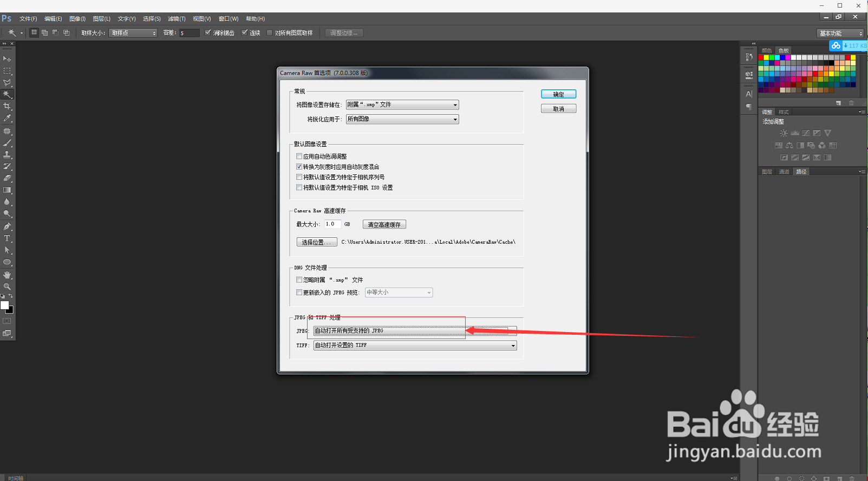Select the Hand tool
Image resolution: width=868 pixels, height=481 pixels.
tap(7, 275)
